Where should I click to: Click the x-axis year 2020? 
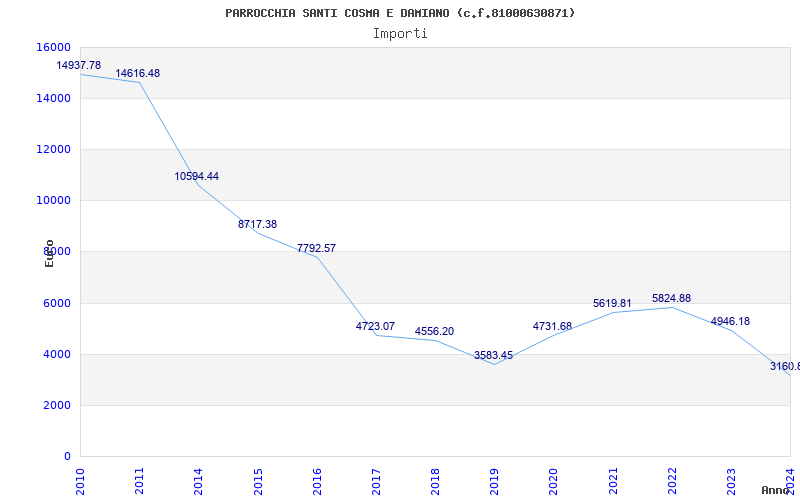553,482
